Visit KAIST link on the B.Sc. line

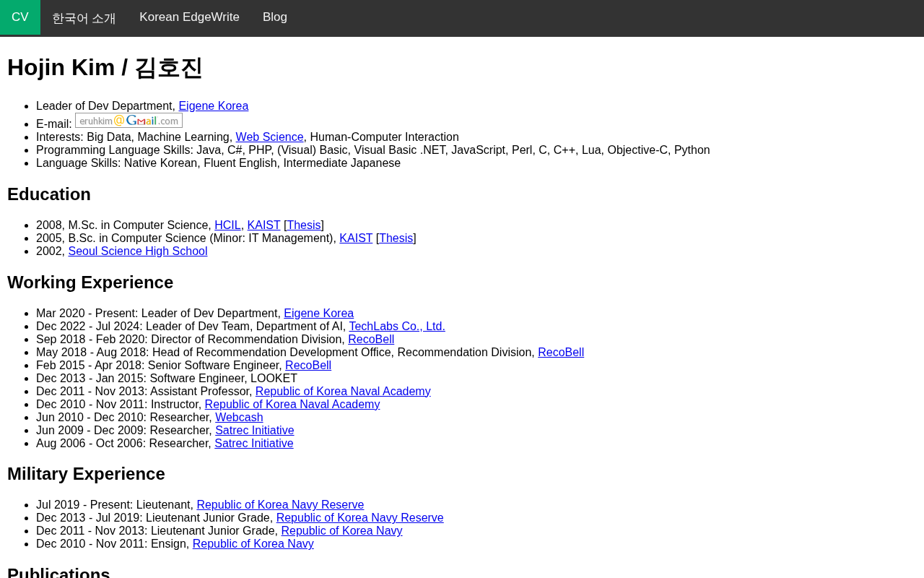(356, 238)
